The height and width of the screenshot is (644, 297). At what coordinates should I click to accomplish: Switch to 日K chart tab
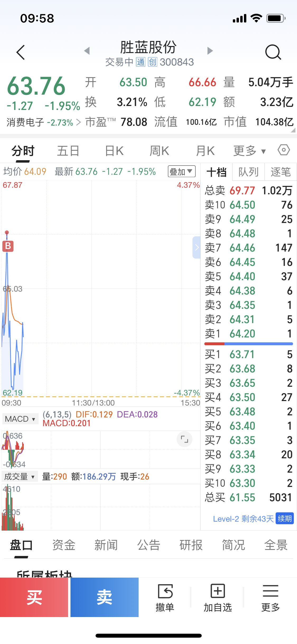[114, 151]
